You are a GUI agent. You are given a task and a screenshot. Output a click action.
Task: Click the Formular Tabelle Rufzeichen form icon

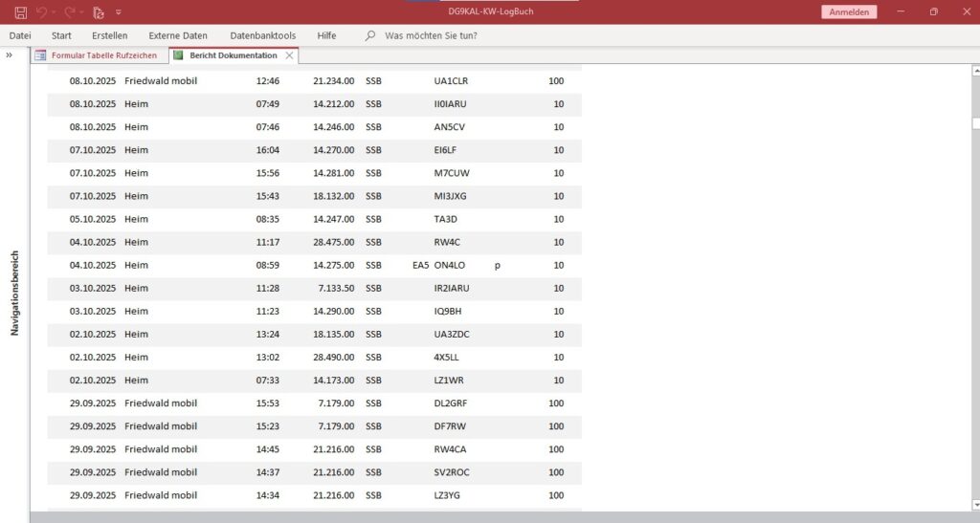[40, 55]
